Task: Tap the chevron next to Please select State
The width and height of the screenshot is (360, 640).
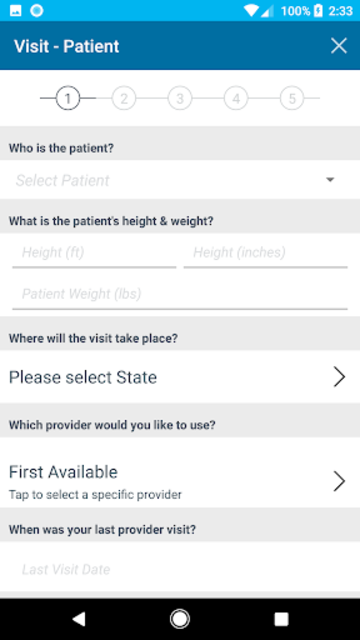Action: click(339, 377)
